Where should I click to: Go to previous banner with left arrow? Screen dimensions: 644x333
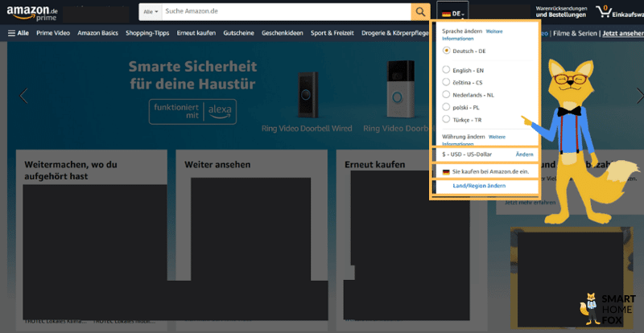[x=23, y=96]
